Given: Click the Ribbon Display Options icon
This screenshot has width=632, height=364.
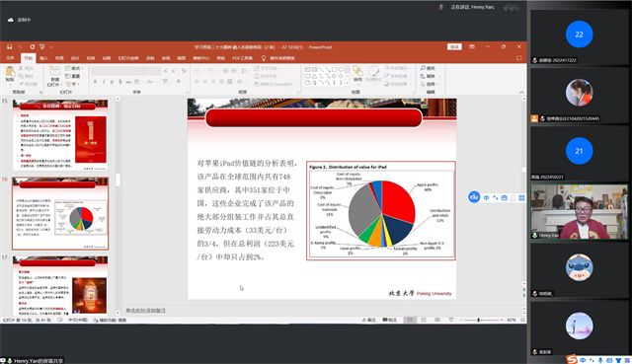Looking at the screenshot, I should [472, 47].
